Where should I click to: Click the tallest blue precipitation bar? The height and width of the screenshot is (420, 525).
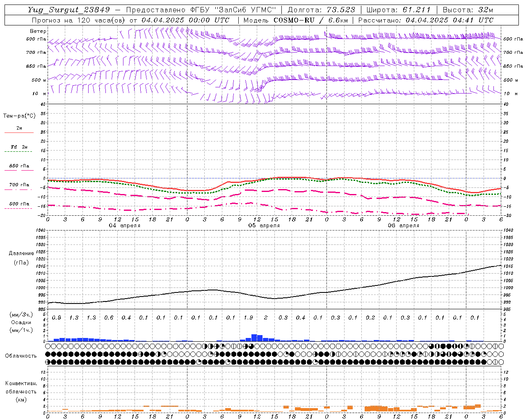point(254,338)
